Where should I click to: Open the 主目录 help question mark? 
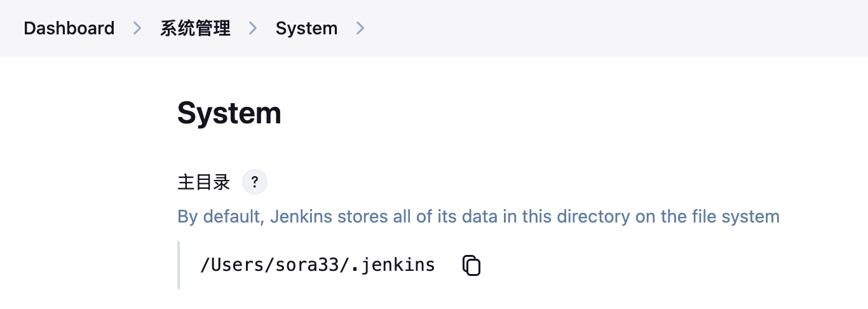(255, 182)
